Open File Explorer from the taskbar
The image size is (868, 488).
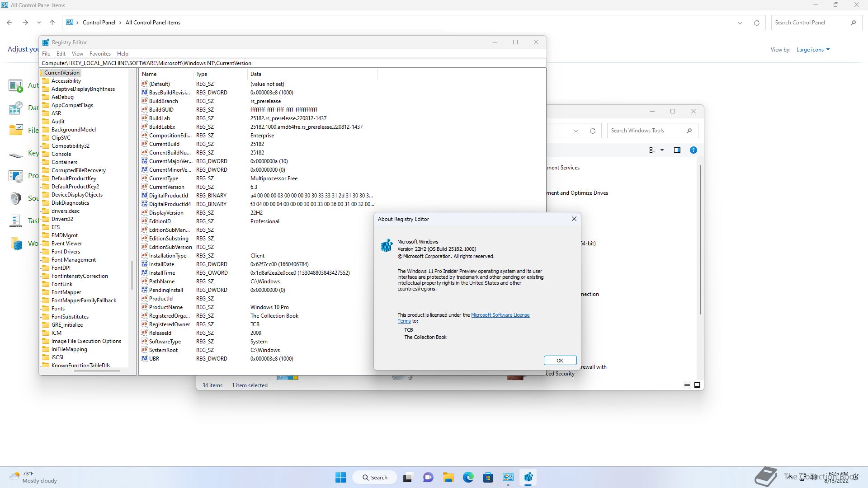tap(448, 477)
